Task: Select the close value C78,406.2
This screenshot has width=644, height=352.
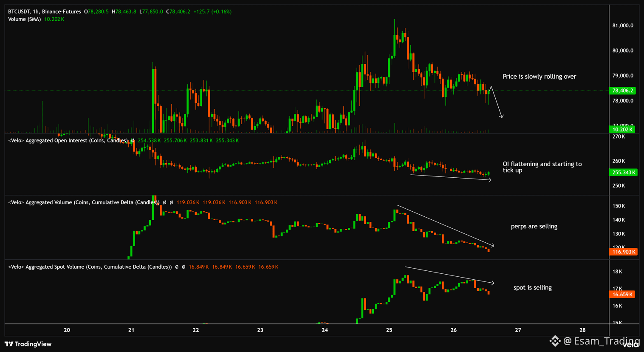Action: 178,11
